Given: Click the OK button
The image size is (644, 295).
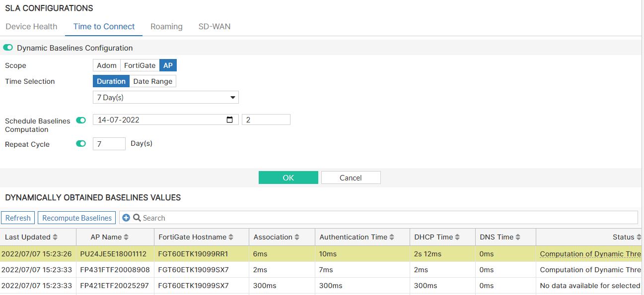Looking at the screenshot, I should 288,177.
